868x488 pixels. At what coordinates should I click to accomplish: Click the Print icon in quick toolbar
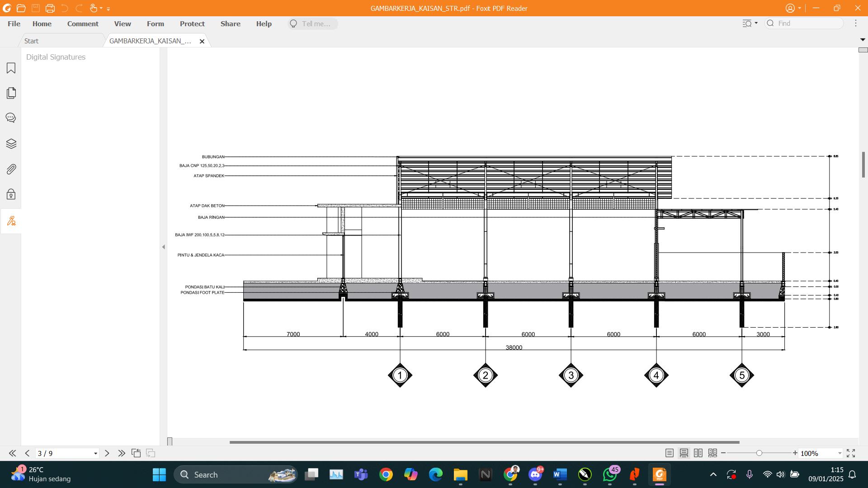pos(50,8)
